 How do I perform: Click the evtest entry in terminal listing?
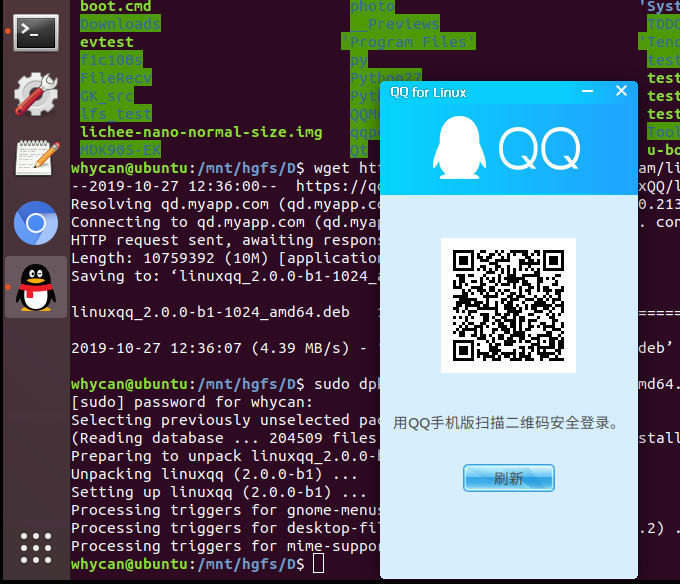(107, 42)
